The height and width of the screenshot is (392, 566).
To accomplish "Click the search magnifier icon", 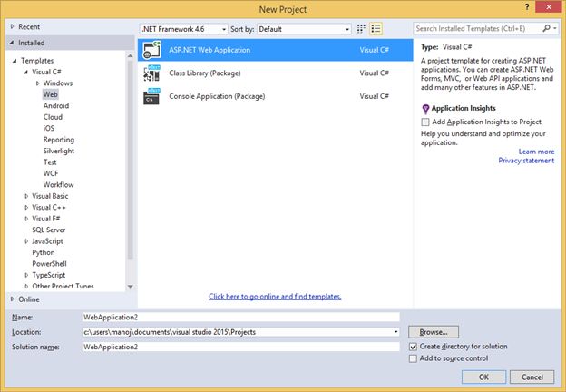I will (x=547, y=28).
